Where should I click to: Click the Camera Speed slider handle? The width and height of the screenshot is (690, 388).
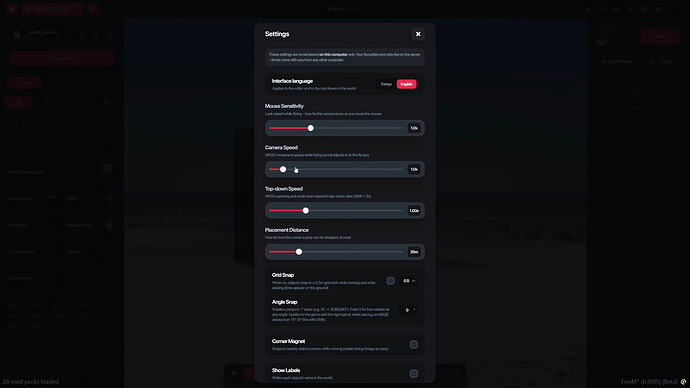tap(283, 169)
